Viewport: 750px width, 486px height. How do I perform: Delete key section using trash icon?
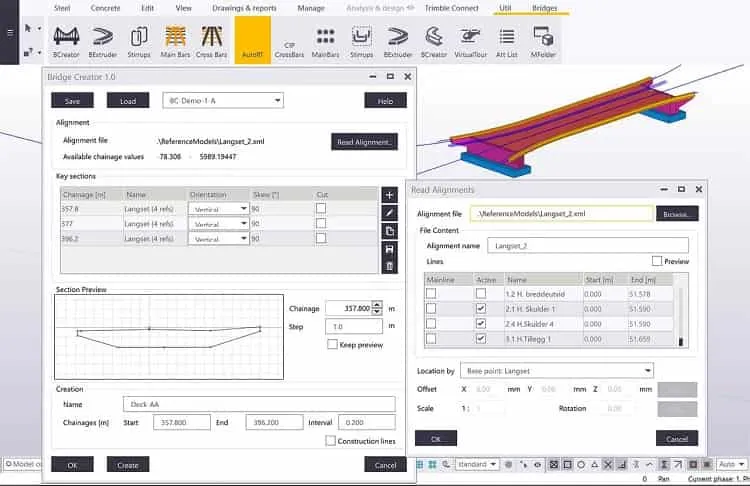[x=389, y=266]
